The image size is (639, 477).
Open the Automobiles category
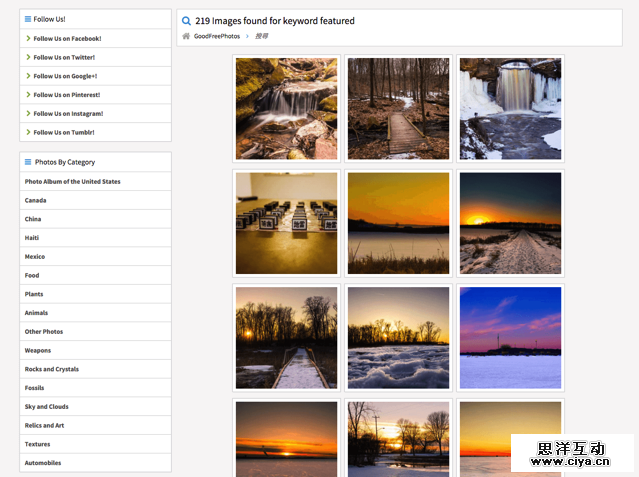point(43,463)
